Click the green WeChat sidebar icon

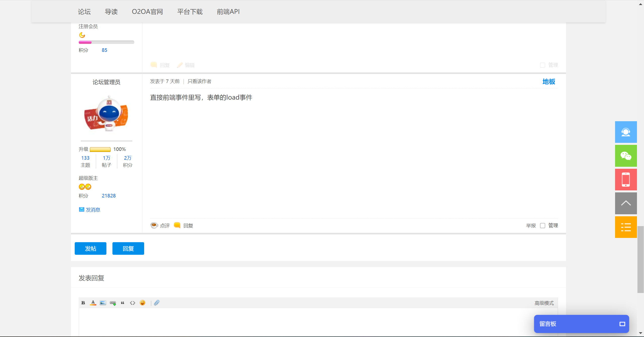pyautogui.click(x=626, y=156)
